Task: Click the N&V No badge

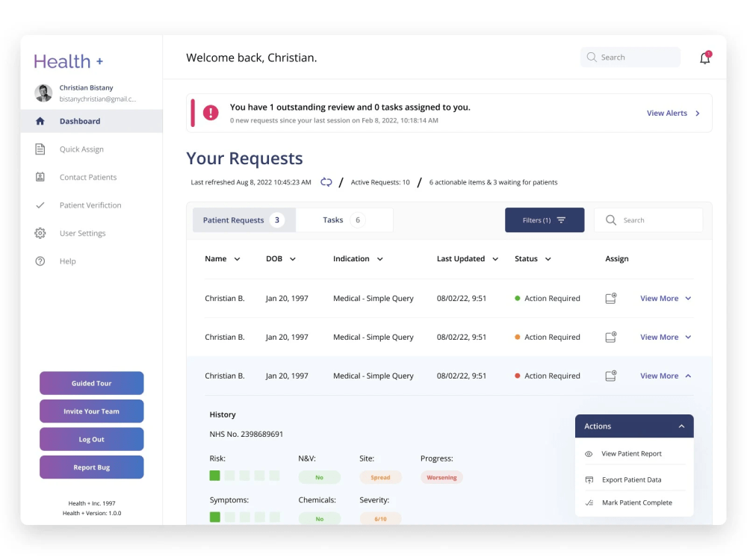Action: tap(319, 477)
